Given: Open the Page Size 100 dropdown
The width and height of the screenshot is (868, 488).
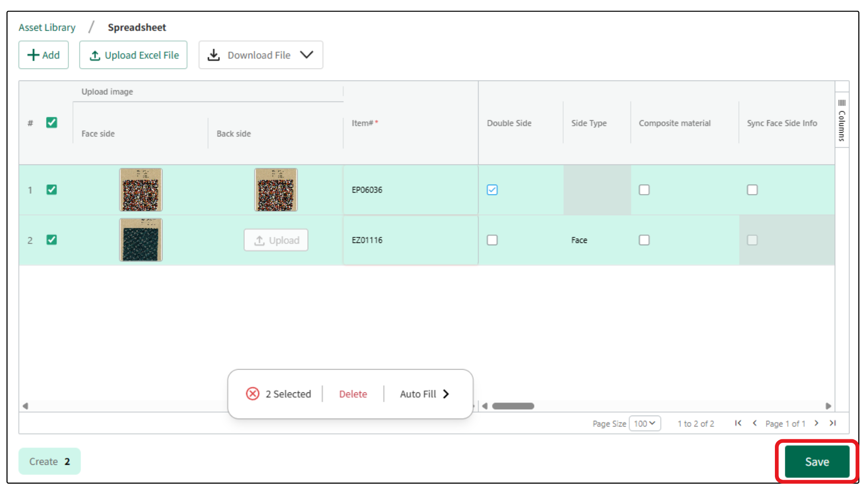Looking at the screenshot, I should [644, 423].
